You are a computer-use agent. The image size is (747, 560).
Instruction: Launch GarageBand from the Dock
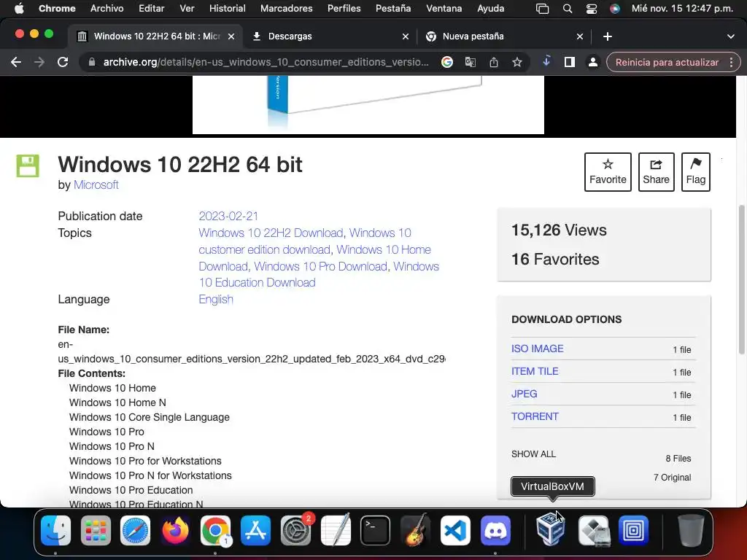(x=415, y=531)
